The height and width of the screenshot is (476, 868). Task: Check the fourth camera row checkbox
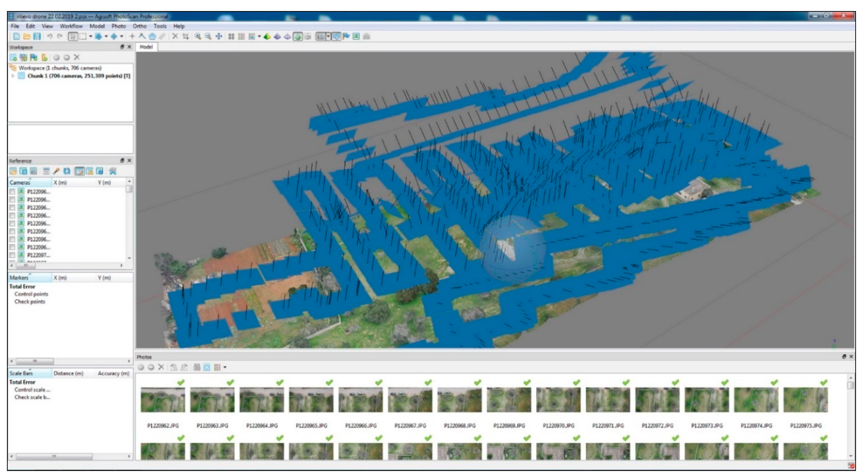[12, 216]
